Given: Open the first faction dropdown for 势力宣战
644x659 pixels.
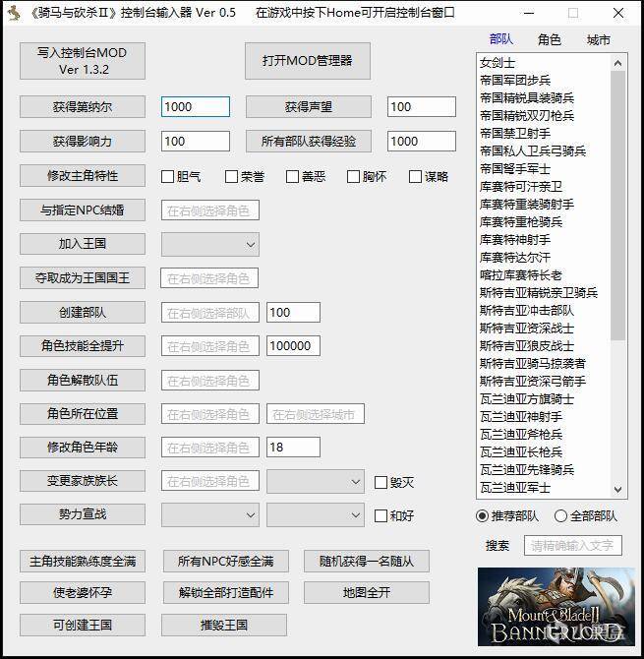Looking at the screenshot, I should (x=210, y=515).
